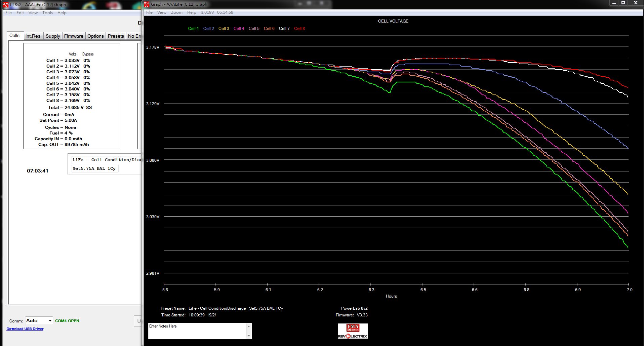Open the Tools menu in PL8v2 window
This screenshot has width=644, height=346.
tap(47, 13)
